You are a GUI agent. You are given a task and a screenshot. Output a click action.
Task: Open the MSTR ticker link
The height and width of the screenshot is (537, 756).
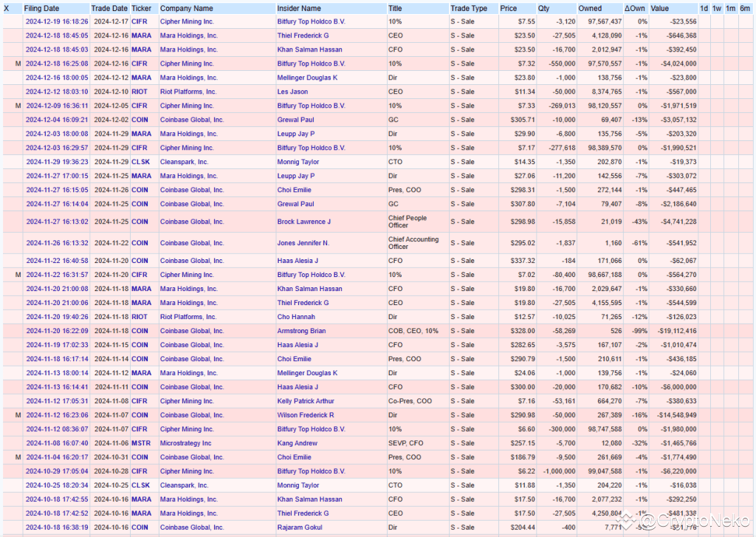pyautogui.click(x=141, y=443)
